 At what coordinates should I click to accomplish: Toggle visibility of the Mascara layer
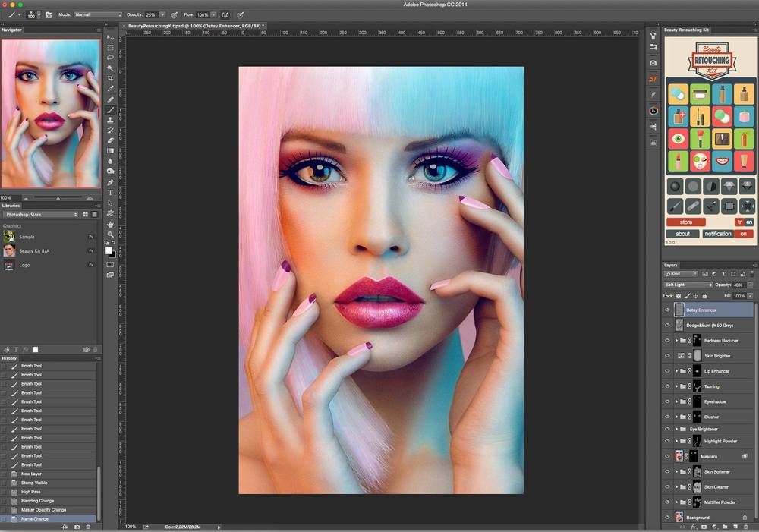668,456
